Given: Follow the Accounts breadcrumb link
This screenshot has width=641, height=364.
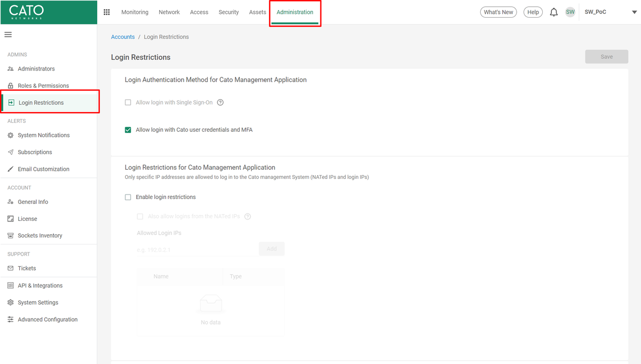Looking at the screenshot, I should point(123,37).
